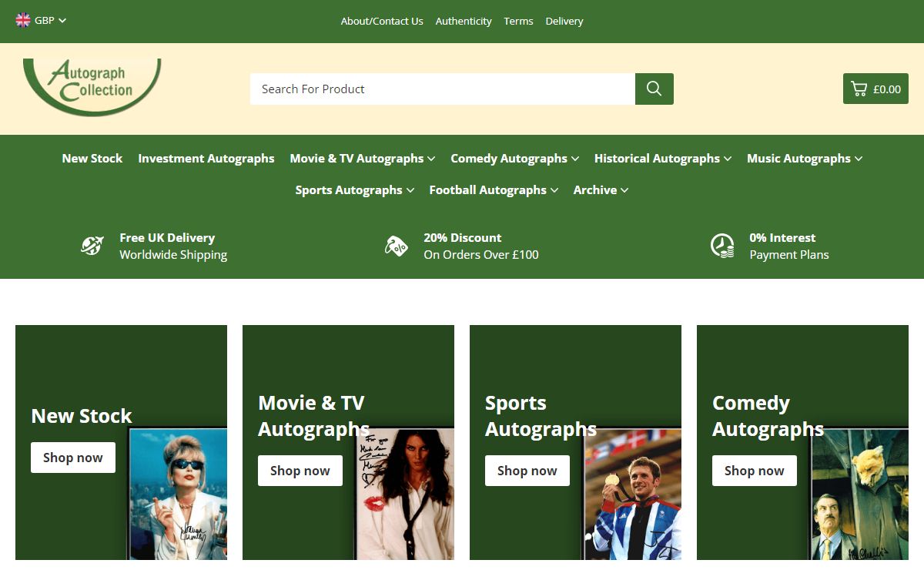The height and width of the screenshot is (570, 924).
Task: Click the cyclist with gold medal photo
Action: point(632,494)
